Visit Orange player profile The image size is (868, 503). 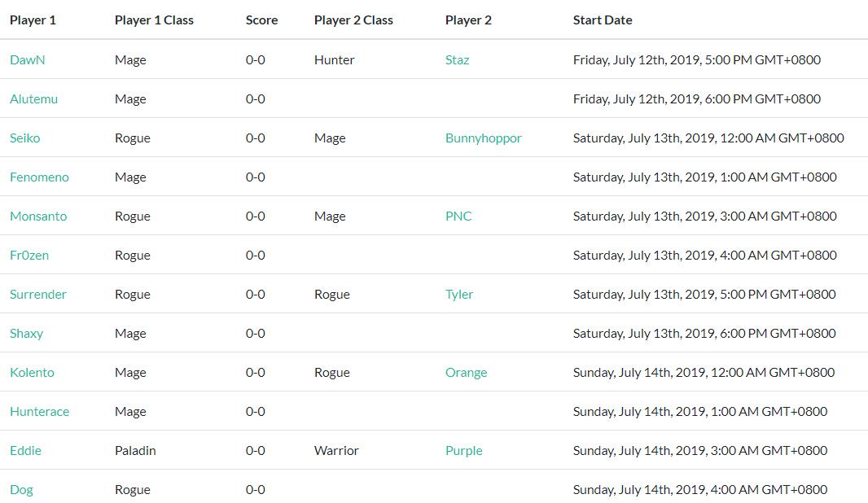coord(466,372)
